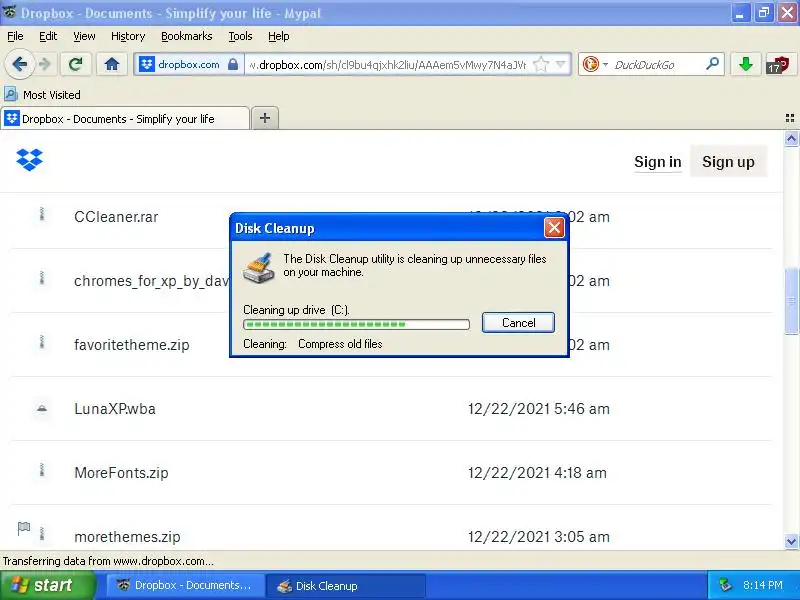Viewport: 800px width, 600px height.
Task: Open a new tab with the plus button
Action: click(x=265, y=118)
